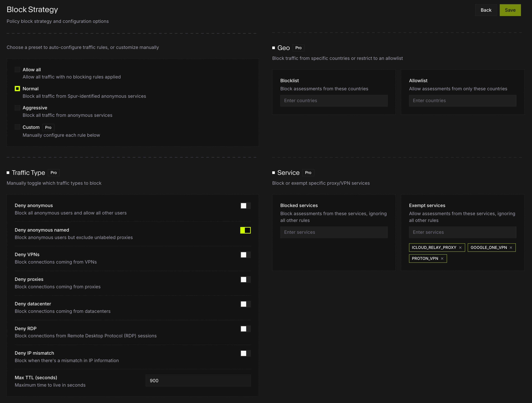Remove the PROTON_VPN exempt service tag

442,259
